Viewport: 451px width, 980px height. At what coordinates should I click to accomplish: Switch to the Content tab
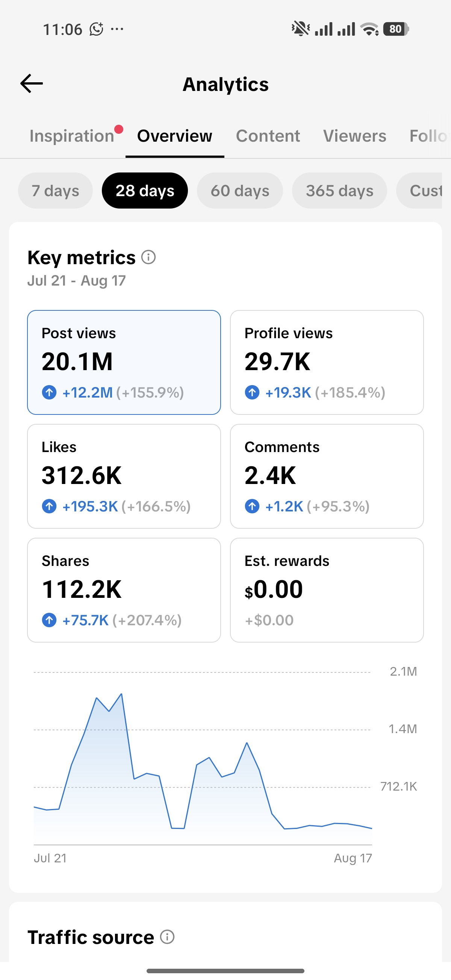pos(268,136)
